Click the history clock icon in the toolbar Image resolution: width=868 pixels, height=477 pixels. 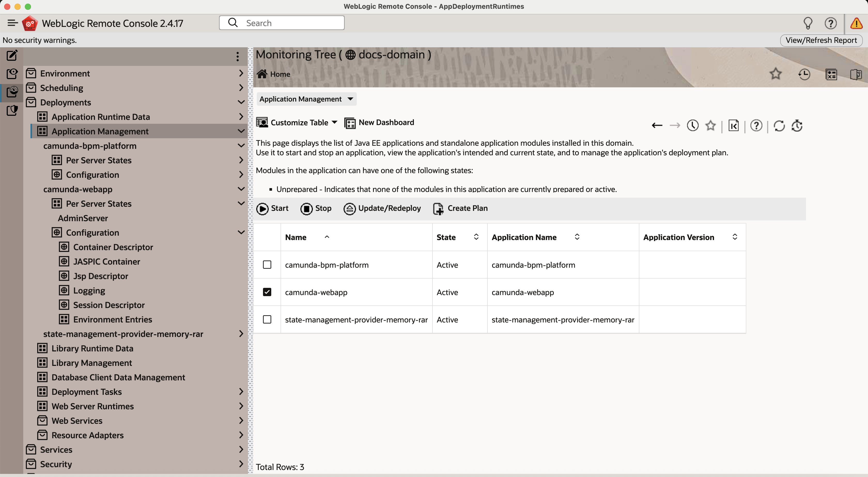click(x=692, y=125)
